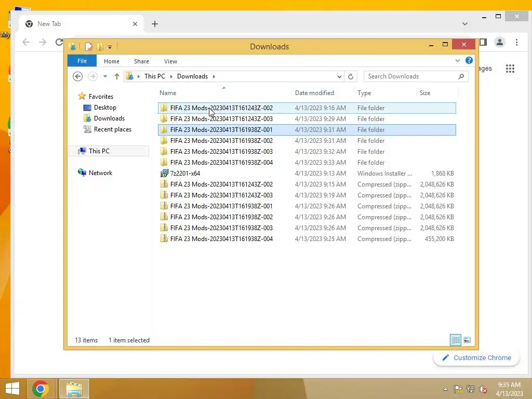
Task: Open Chrome three-dot menu
Action: point(516,42)
